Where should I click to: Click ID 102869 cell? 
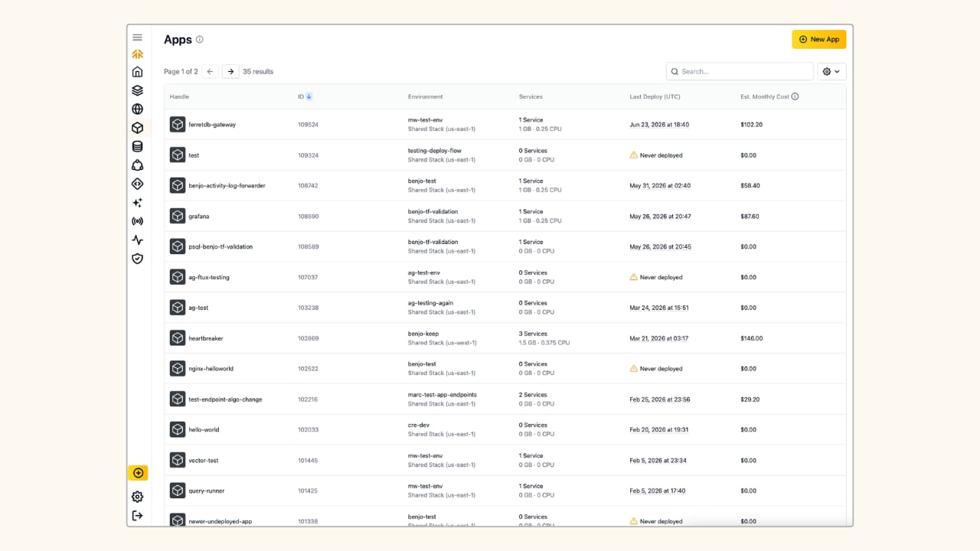pos(308,338)
